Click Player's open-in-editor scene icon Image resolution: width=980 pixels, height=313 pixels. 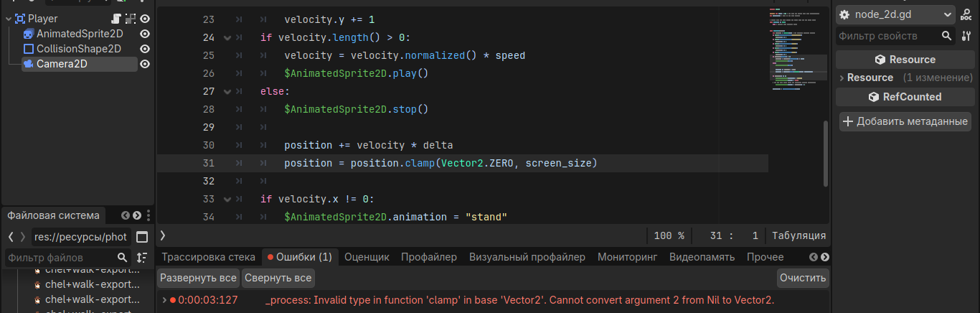coord(131,19)
